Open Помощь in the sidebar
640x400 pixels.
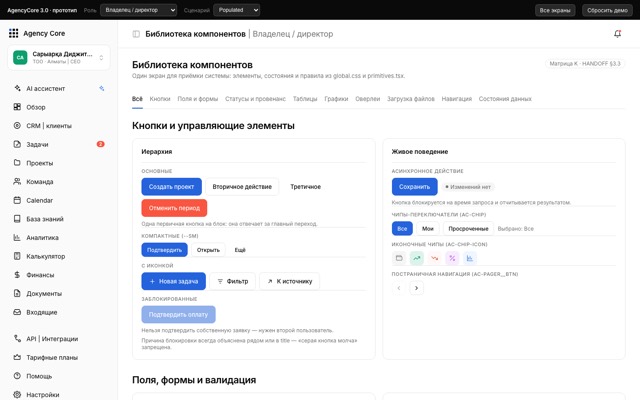coord(58,376)
